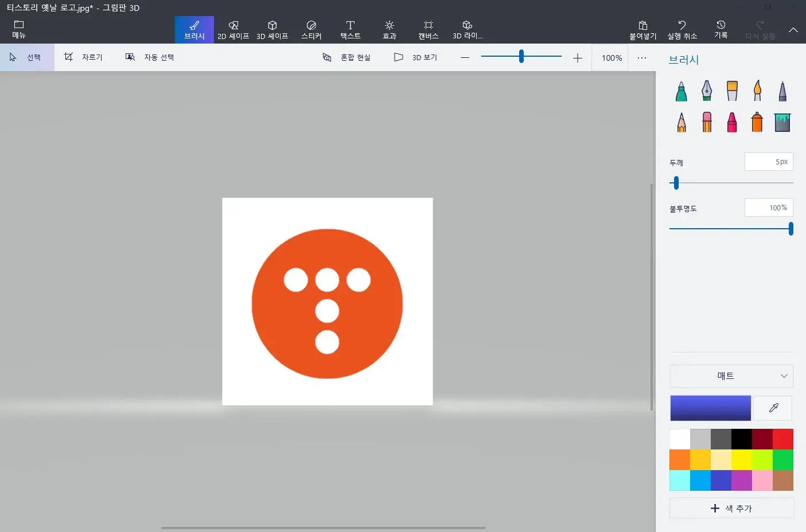Click the 불투명도 opacity slider handle
The width and height of the screenshot is (806, 532).
coord(791,229)
